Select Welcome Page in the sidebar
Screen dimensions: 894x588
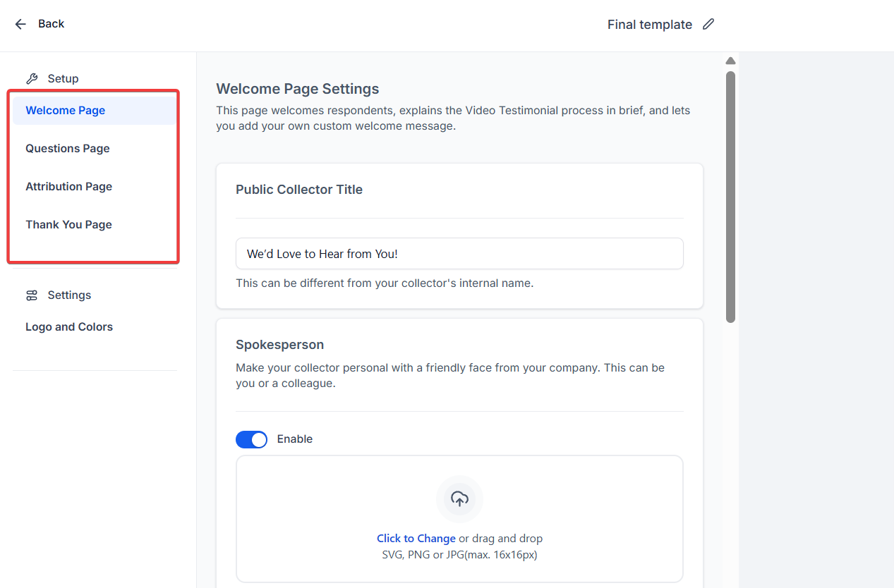(66, 111)
